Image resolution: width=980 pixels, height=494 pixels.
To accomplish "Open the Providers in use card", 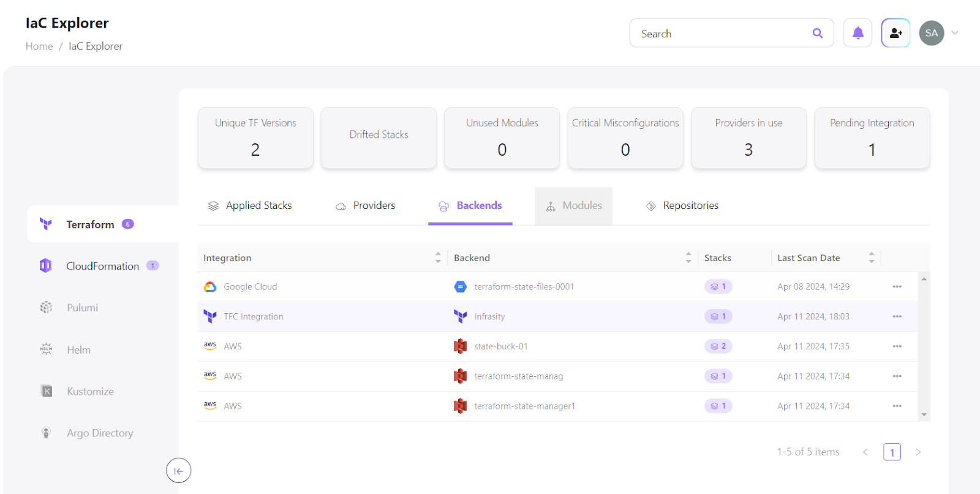I will point(748,138).
